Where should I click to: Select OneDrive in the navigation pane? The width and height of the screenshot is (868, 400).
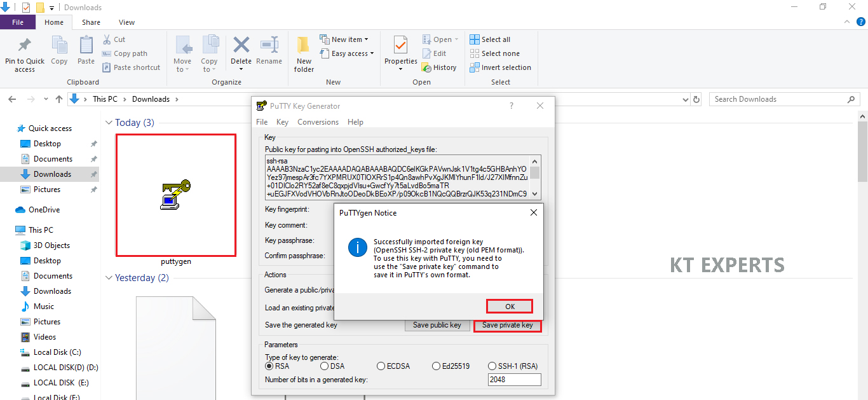point(37,210)
